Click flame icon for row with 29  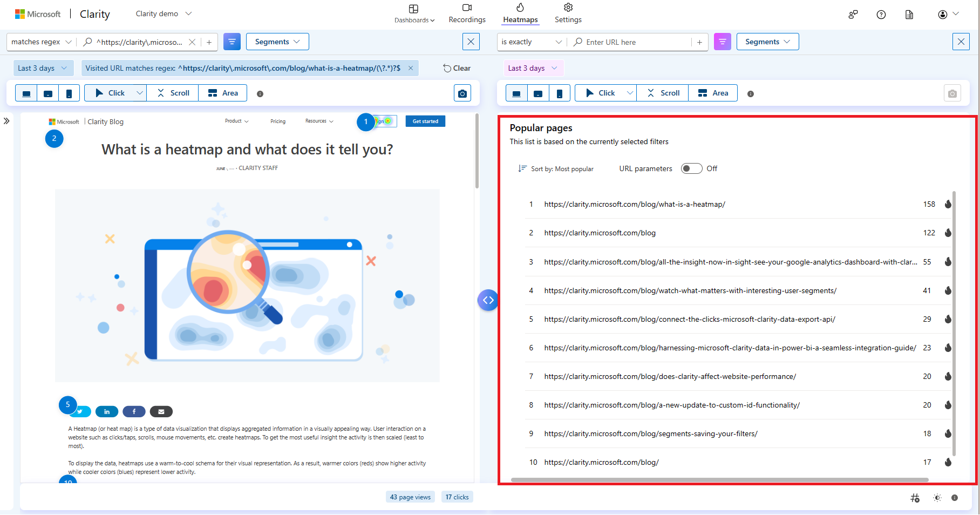948,319
